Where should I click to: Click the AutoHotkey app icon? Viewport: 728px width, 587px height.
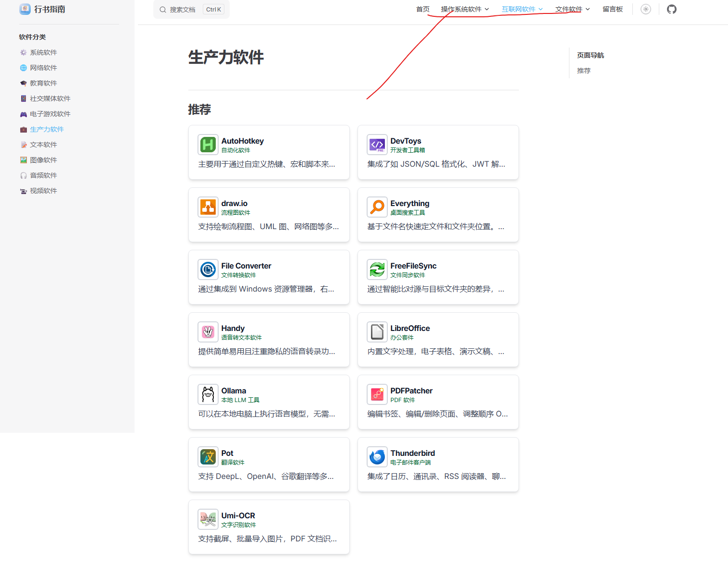tap(208, 144)
